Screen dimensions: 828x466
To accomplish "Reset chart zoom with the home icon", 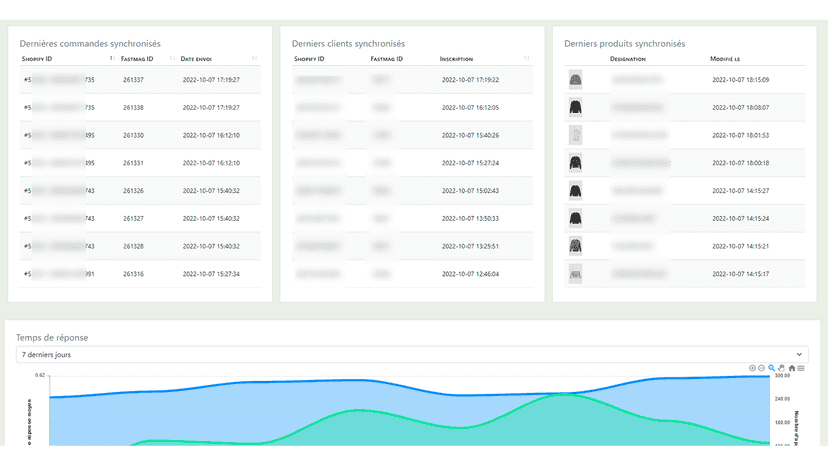I will 792,368.
